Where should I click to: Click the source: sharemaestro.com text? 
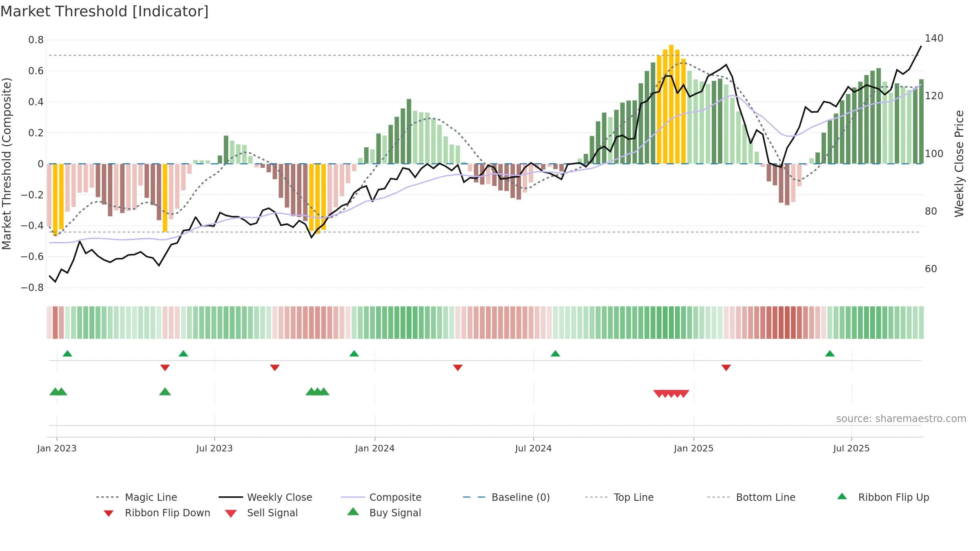[x=901, y=419]
